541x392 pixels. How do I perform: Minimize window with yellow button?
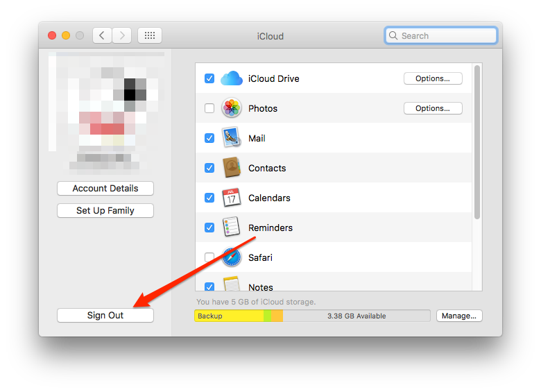66,35
